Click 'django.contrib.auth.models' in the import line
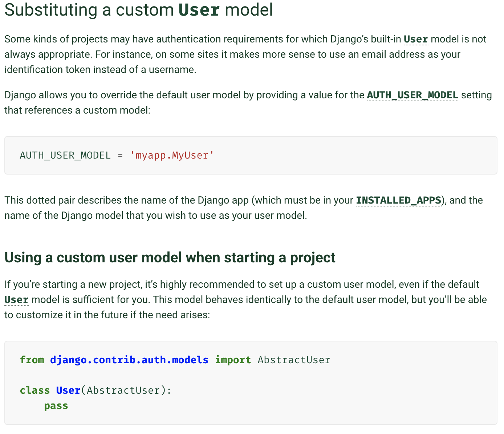This screenshot has height=434, width=504. [x=129, y=360]
